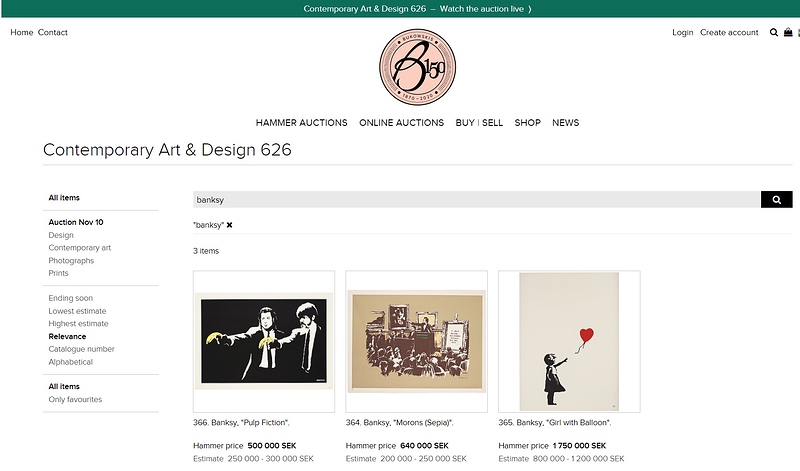Image resolution: width=800 pixels, height=471 pixels.
Task: Open the Hammer Auctions menu
Action: pyautogui.click(x=301, y=123)
